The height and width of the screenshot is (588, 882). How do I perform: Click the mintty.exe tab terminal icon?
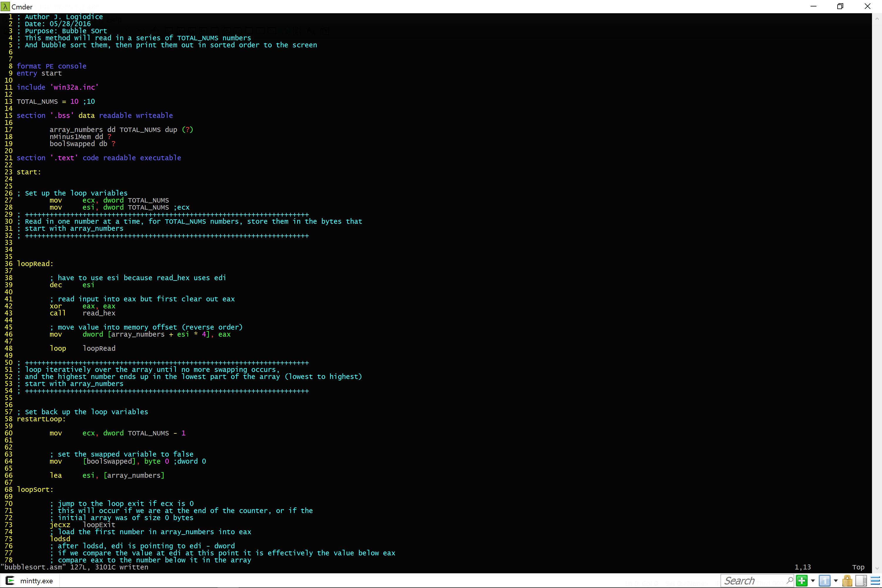10,580
